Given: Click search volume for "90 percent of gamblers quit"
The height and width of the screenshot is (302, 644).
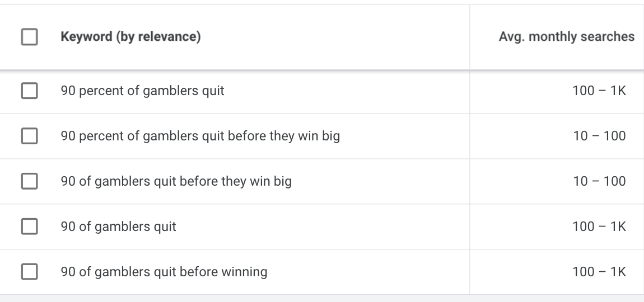Looking at the screenshot, I should [599, 91].
